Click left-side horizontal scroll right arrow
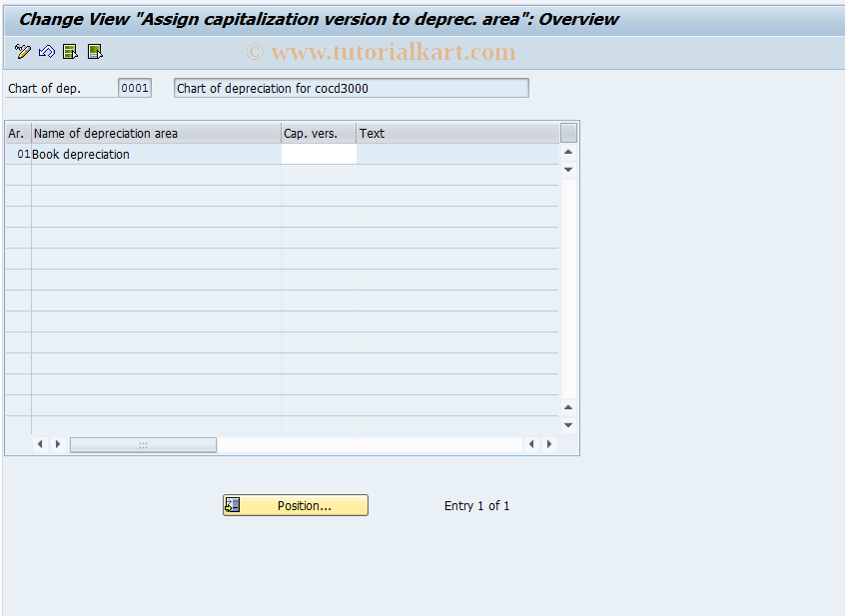Screen dimensions: 845x616 point(58,444)
